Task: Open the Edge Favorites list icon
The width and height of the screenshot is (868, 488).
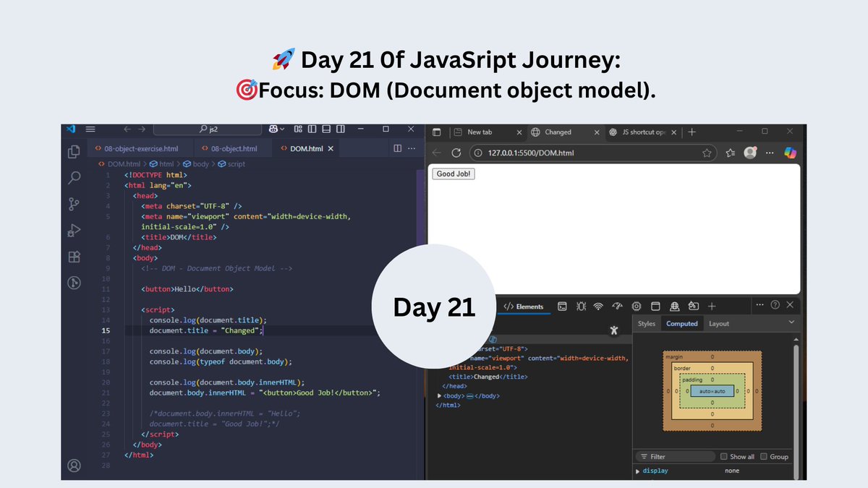Action: (x=731, y=153)
